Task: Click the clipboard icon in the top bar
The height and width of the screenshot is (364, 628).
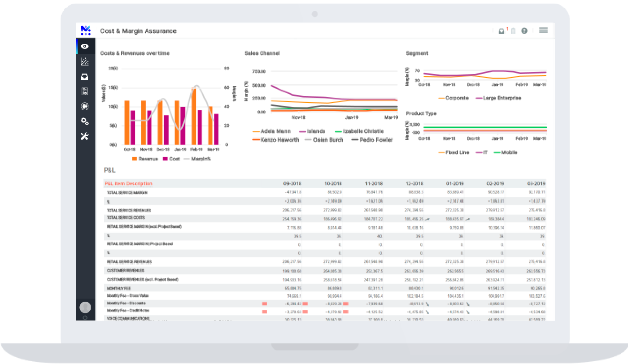Action: pos(513,31)
